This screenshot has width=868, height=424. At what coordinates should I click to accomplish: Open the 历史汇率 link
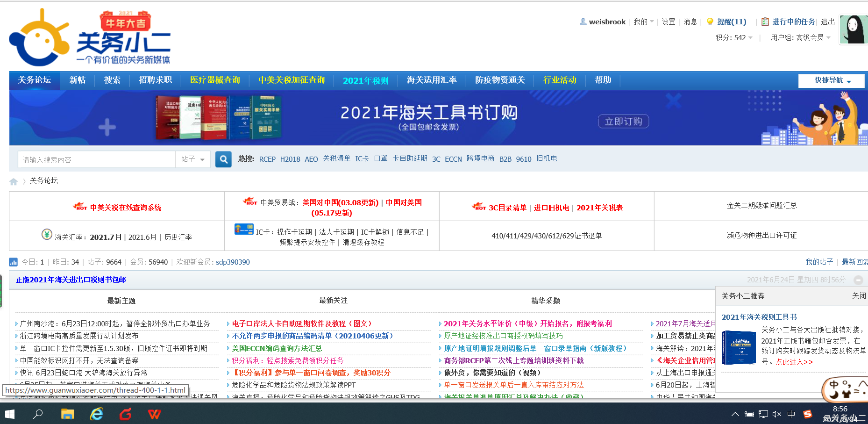pos(178,237)
